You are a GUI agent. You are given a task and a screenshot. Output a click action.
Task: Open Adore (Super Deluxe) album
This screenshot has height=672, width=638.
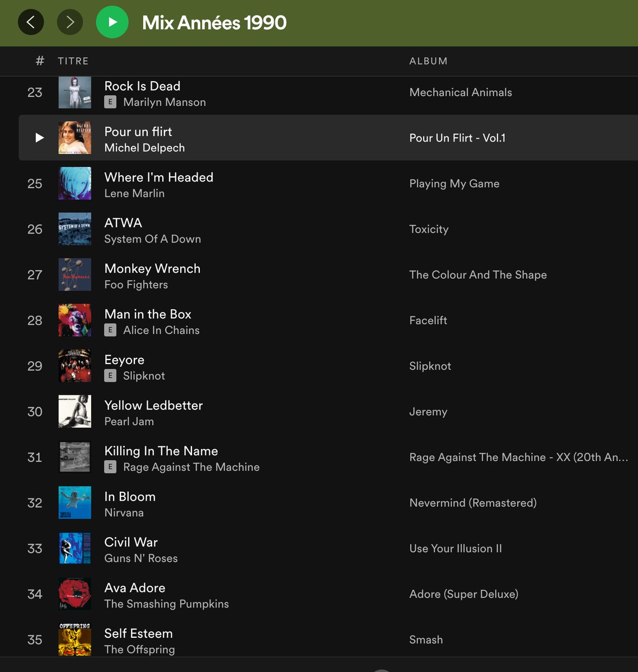click(464, 594)
